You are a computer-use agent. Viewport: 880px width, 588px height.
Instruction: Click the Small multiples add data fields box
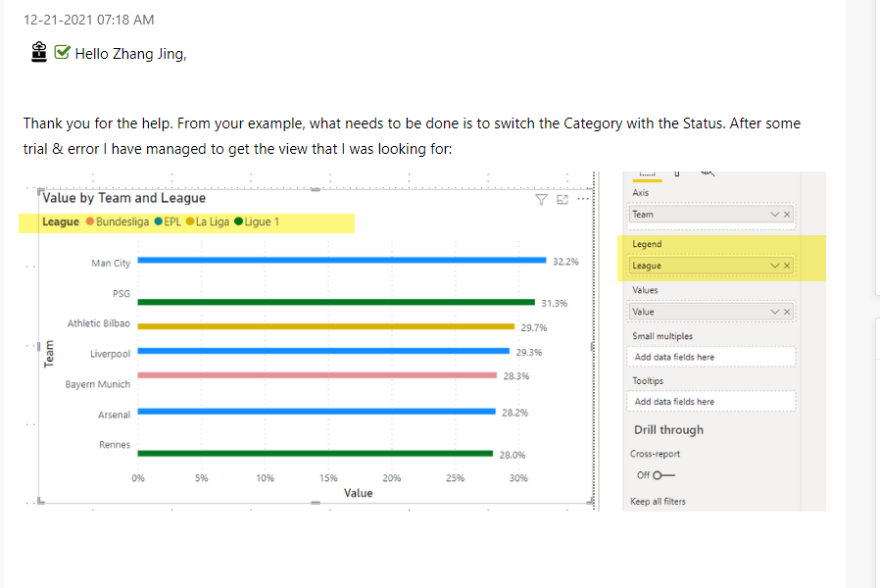pos(711,357)
